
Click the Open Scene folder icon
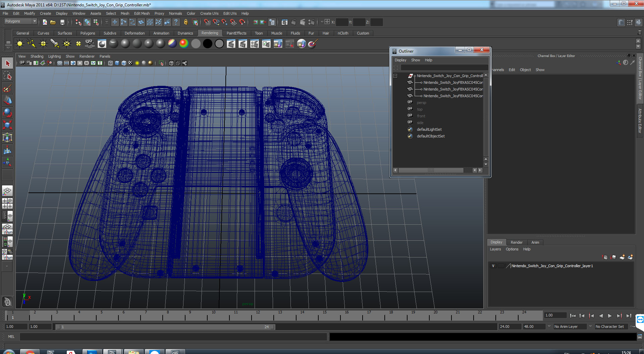click(x=53, y=22)
